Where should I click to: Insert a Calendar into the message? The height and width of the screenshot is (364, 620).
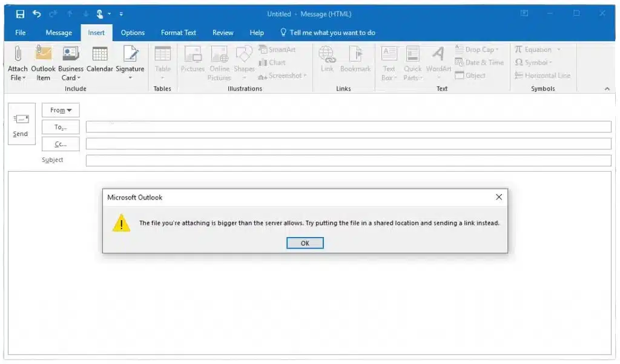pos(100,59)
